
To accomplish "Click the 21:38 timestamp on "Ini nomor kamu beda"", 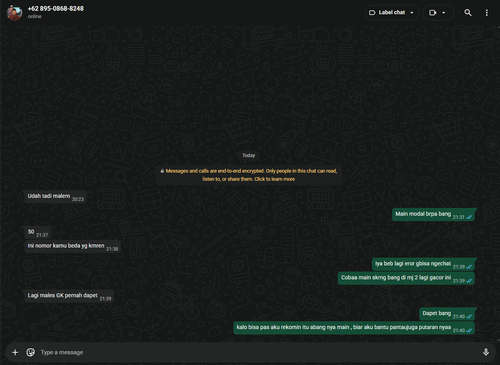I will (112, 249).
